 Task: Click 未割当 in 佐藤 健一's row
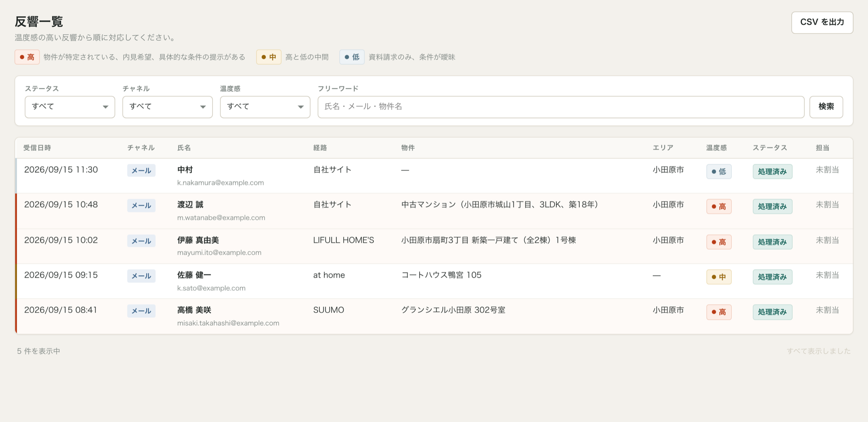(827, 275)
